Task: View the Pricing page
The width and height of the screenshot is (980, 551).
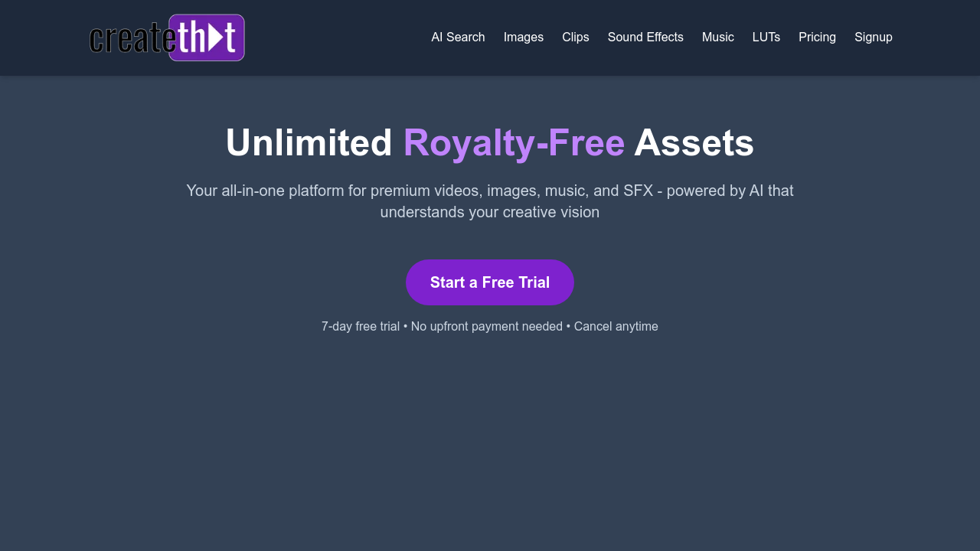Action: pyautogui.click(x=817, y=37)
